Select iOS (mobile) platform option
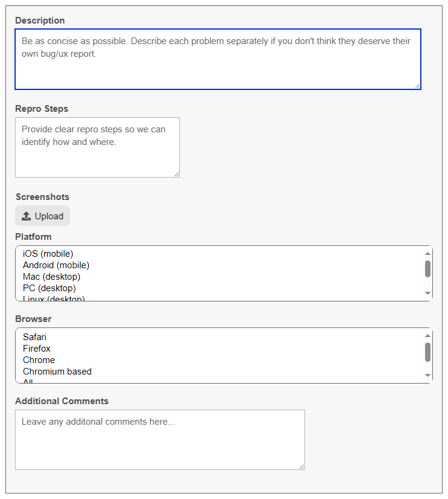The image size is (448, 499). (x=48, y=254)
